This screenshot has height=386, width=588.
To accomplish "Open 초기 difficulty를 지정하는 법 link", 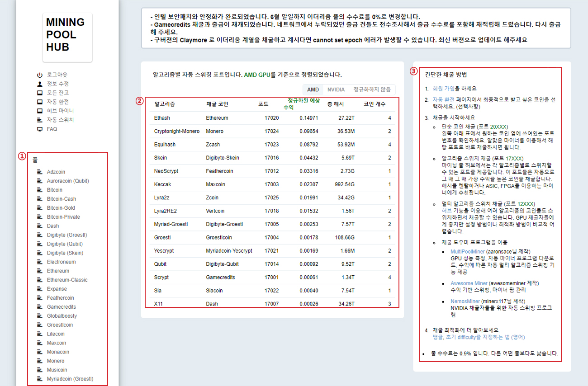I will [485, 337].
